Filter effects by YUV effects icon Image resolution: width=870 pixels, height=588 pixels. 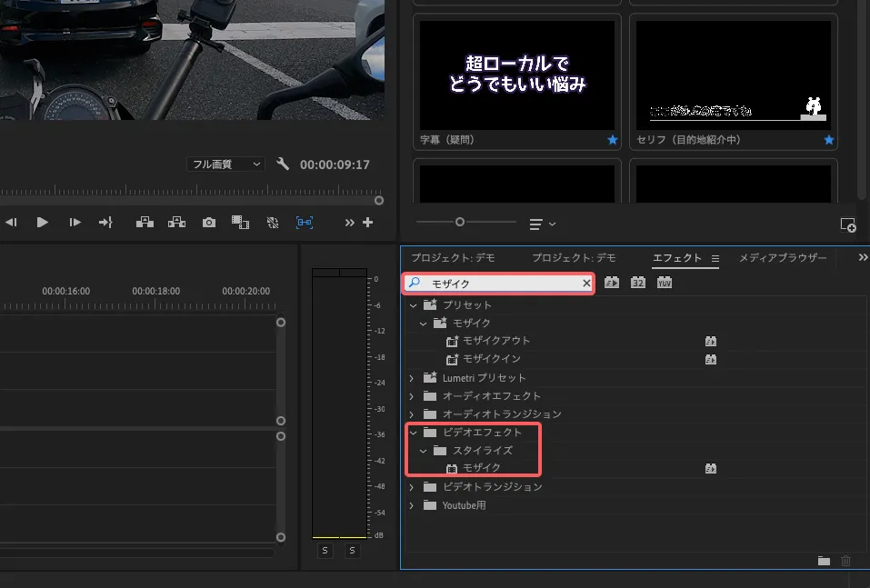[666, 283]
